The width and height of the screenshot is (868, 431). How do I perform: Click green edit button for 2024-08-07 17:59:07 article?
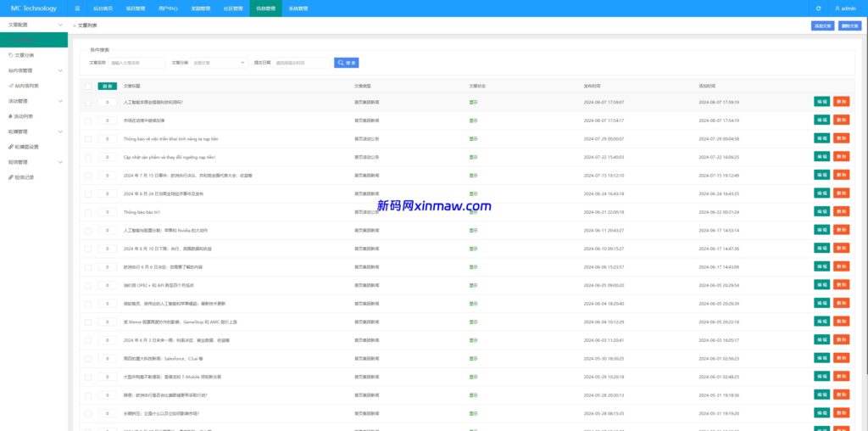(821, 102)
